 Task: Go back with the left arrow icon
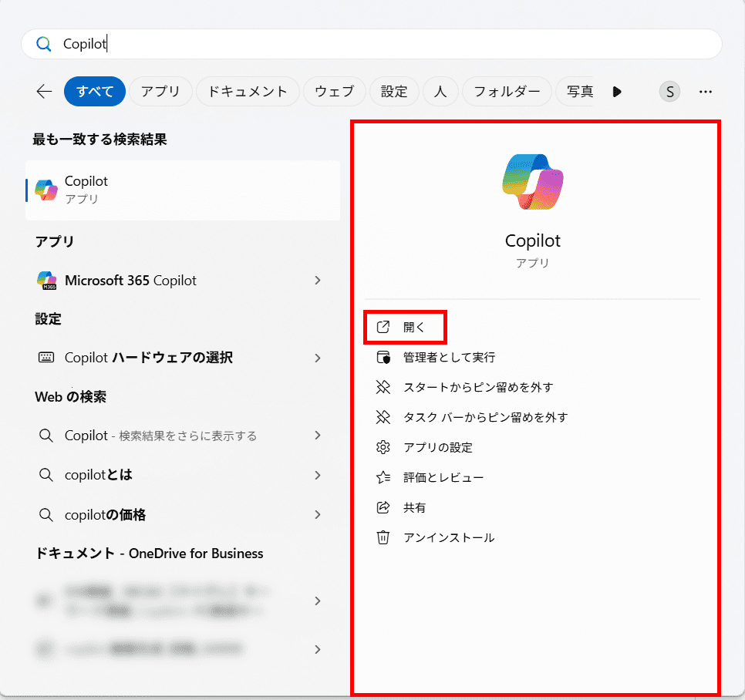tap(44, 91)
